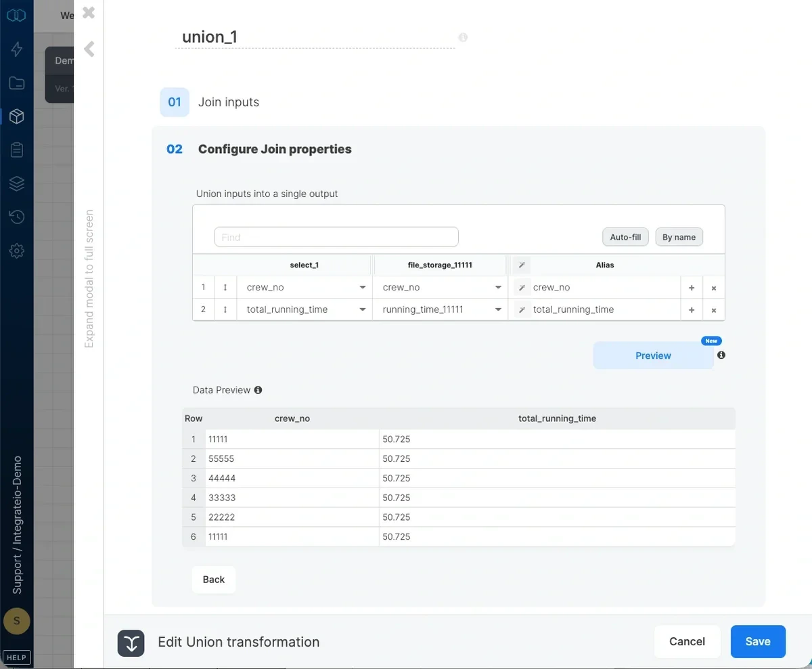Add a row after the total_running_time row
The height and width of the screenshot is (669, 812).
click(x=692, y=310)
